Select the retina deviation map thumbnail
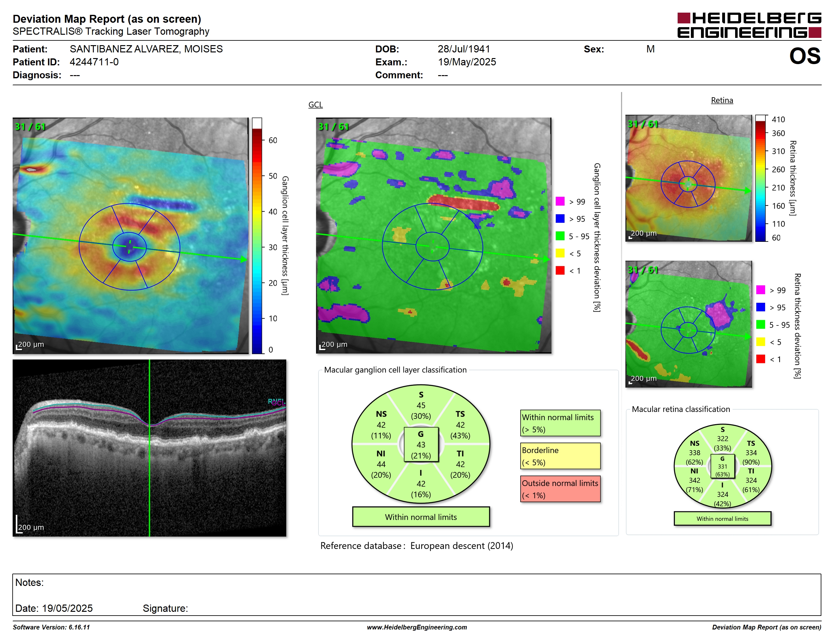 tap(688, 324)
